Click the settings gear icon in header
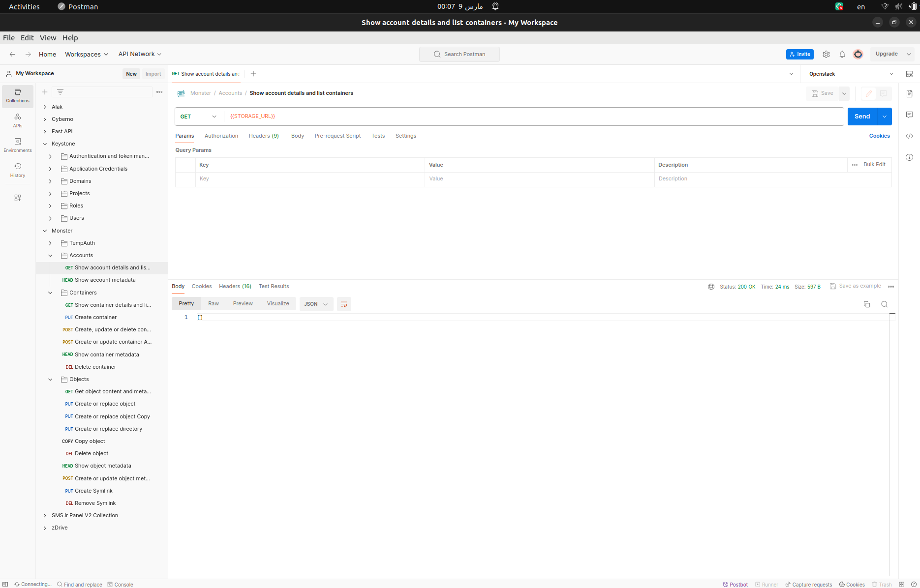Image resolution: width=920 pixels, height=588 pixels. [826, 54]
